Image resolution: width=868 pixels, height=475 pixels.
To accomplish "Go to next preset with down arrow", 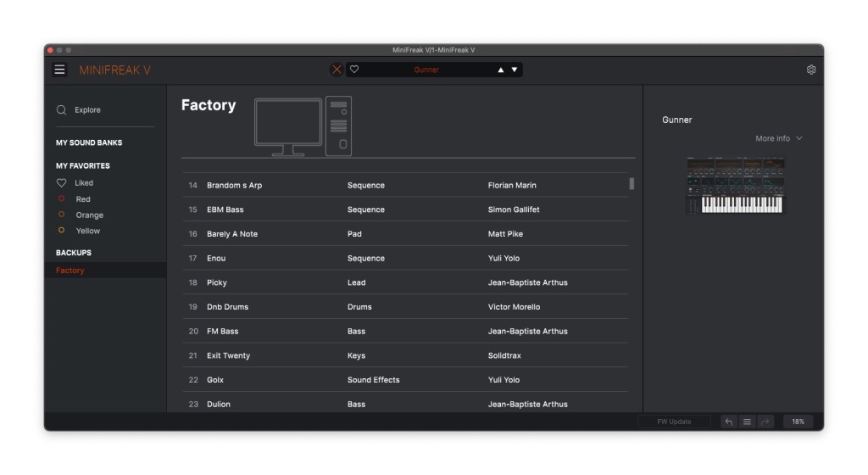I will click(x=515, y=70).
